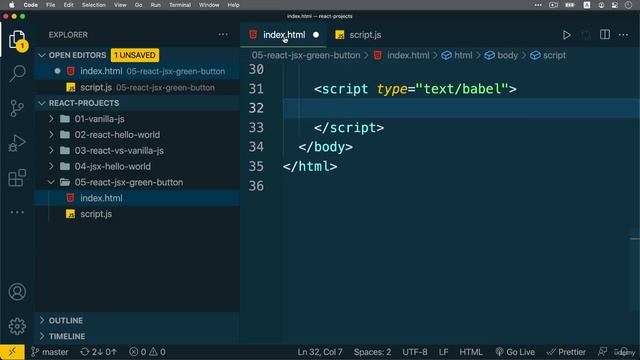
Task: Click the Run Code play icon
Action: pyautogui.click(x=567, y=35)
